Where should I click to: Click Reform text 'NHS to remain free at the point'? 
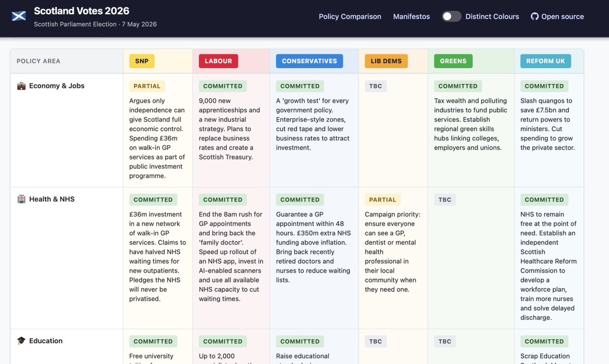point(548,224)
